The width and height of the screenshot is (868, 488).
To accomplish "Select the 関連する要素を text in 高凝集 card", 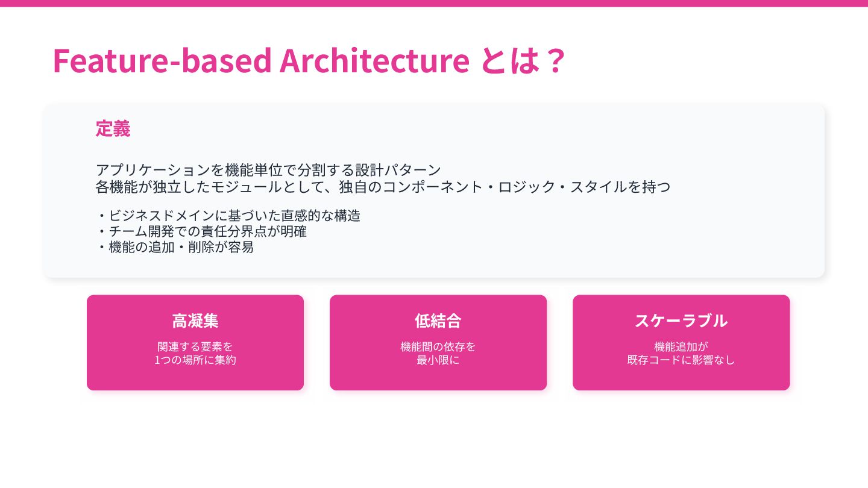I will point(195,346).
